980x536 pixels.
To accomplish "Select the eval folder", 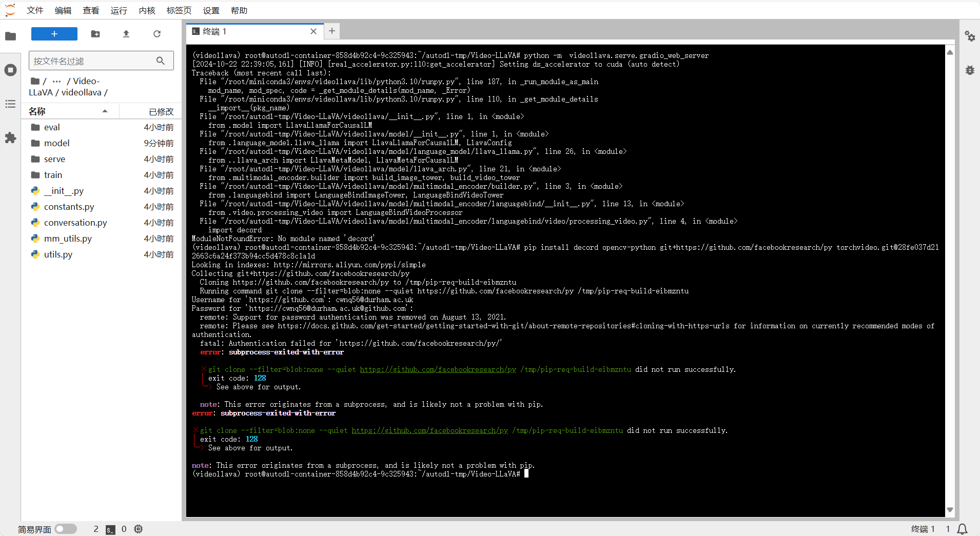I will pyautogui.click(x=102, y=127).
